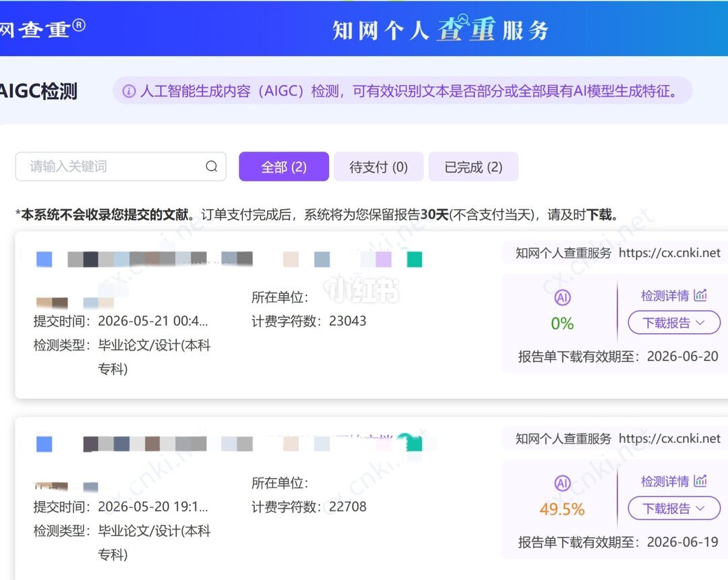Expand 下载报告 dropdown for 49.5% report
Image resolution: width=728 pixels, height=580 pixels.
click(x=674, y=509)
